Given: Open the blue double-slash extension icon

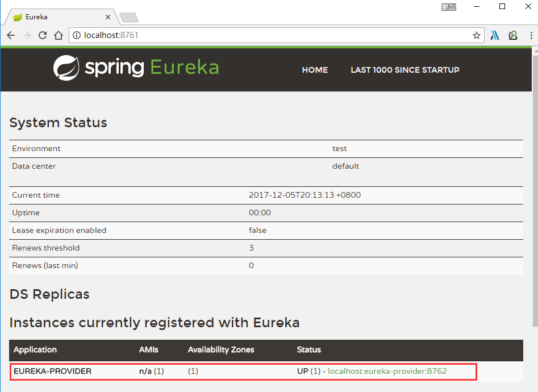Looking at the screenshot, I should point(495,35).
